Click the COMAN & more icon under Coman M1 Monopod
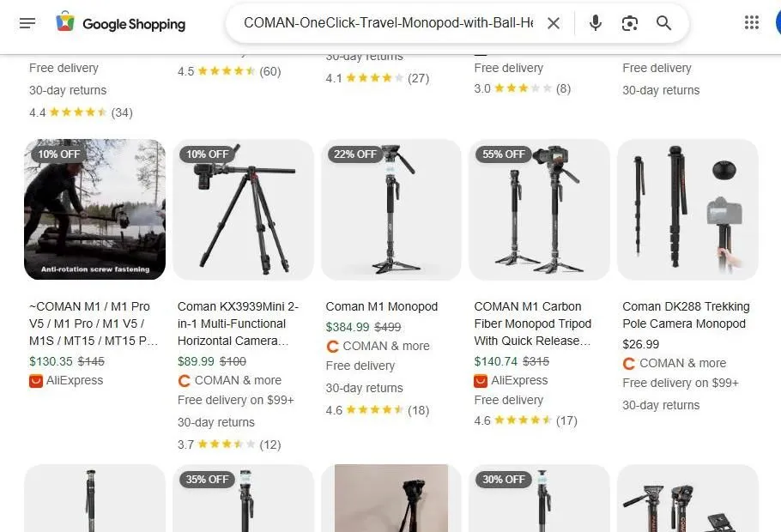 point(332,346)
